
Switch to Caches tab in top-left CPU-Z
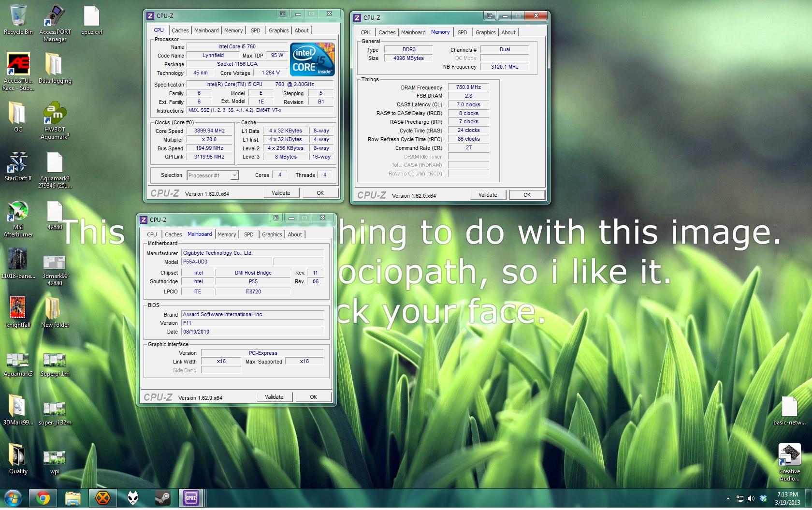(x=180, y=30)
